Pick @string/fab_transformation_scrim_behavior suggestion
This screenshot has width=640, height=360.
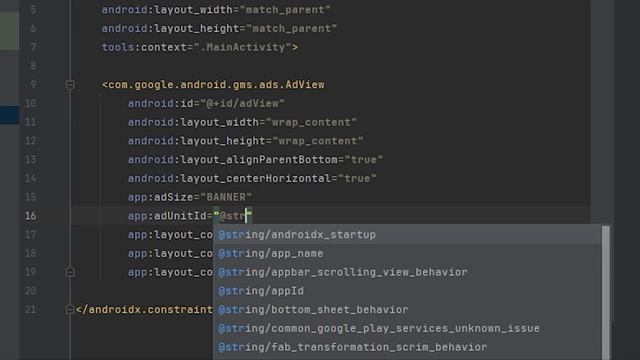point(407,347)
